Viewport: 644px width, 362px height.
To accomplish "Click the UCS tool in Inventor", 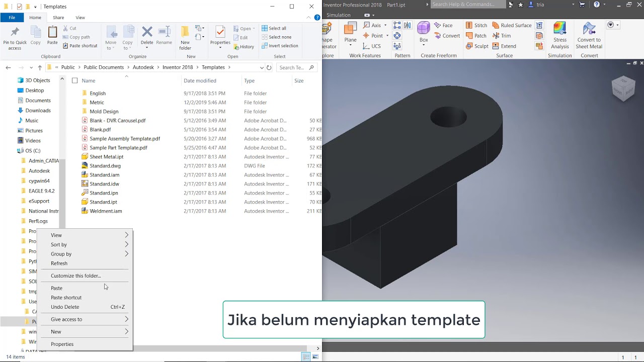I will pos(372,46).
